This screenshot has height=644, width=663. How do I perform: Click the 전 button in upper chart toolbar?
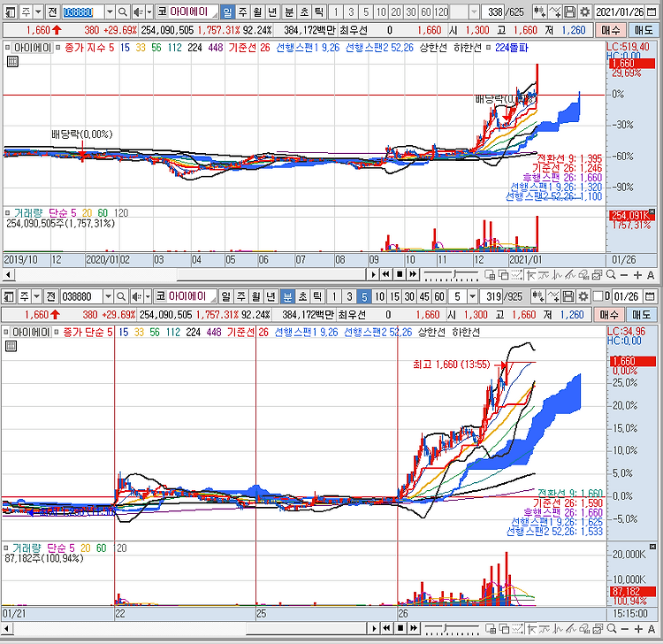52,11
